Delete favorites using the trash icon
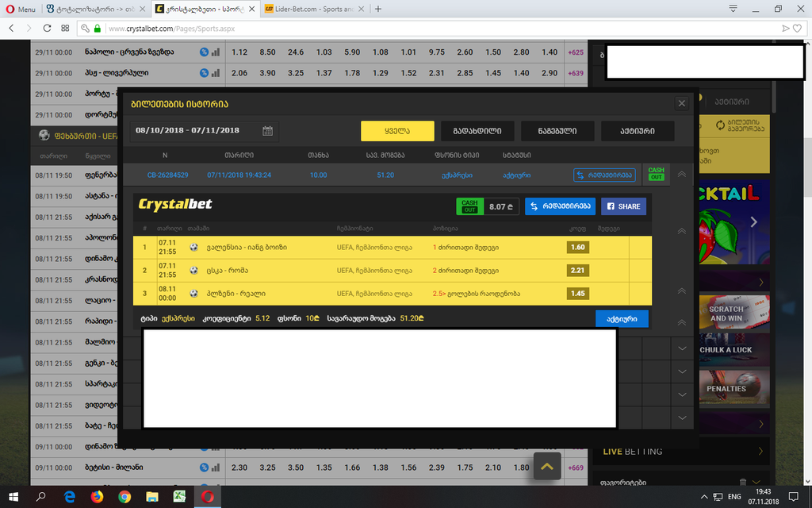Screen dimensions: 812x508 coord(742,482)
